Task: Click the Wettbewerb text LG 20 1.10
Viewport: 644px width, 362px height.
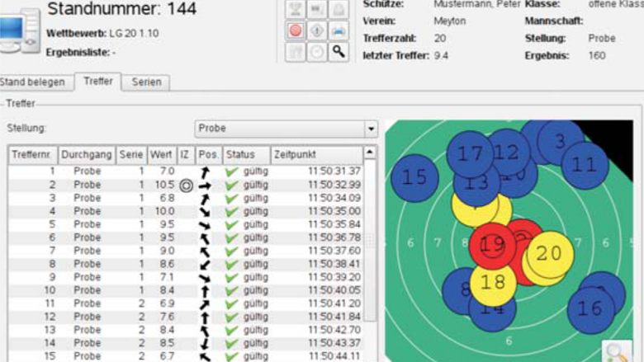Action: coord(134,33)
